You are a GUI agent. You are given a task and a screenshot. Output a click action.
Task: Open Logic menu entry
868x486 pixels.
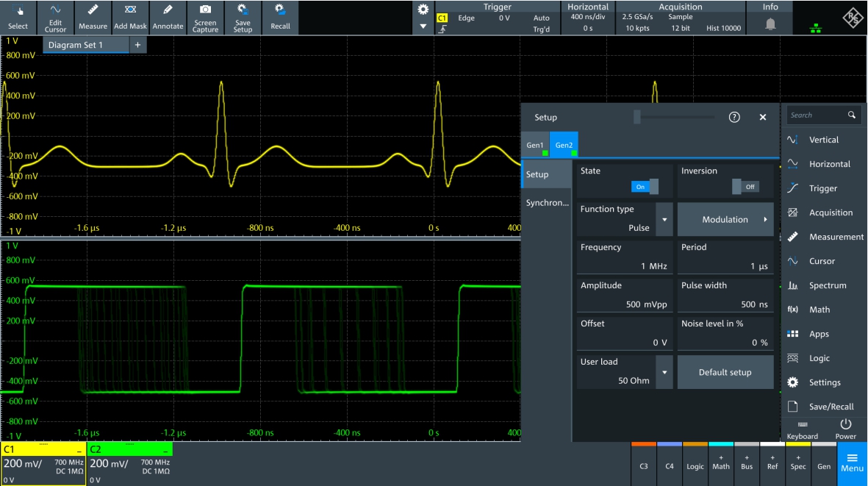[x=824, y=358]
